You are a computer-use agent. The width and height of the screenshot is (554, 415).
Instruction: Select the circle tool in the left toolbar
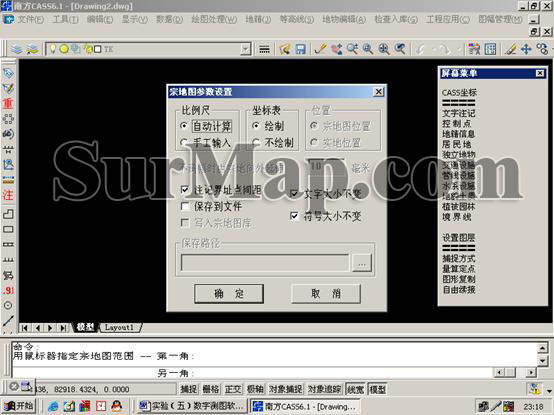tap(8, 306)
